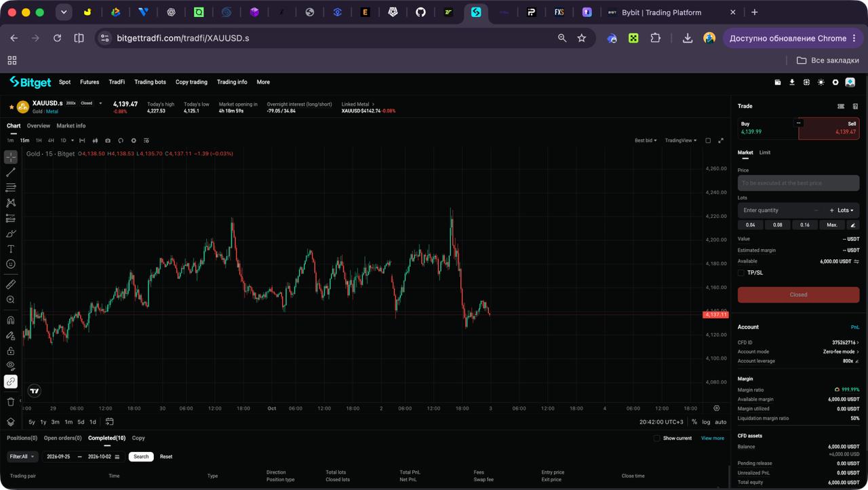Toggle lock all drawing tools
Image resolution: width=868 pixels, height=490 pixels.
point(11,351)
